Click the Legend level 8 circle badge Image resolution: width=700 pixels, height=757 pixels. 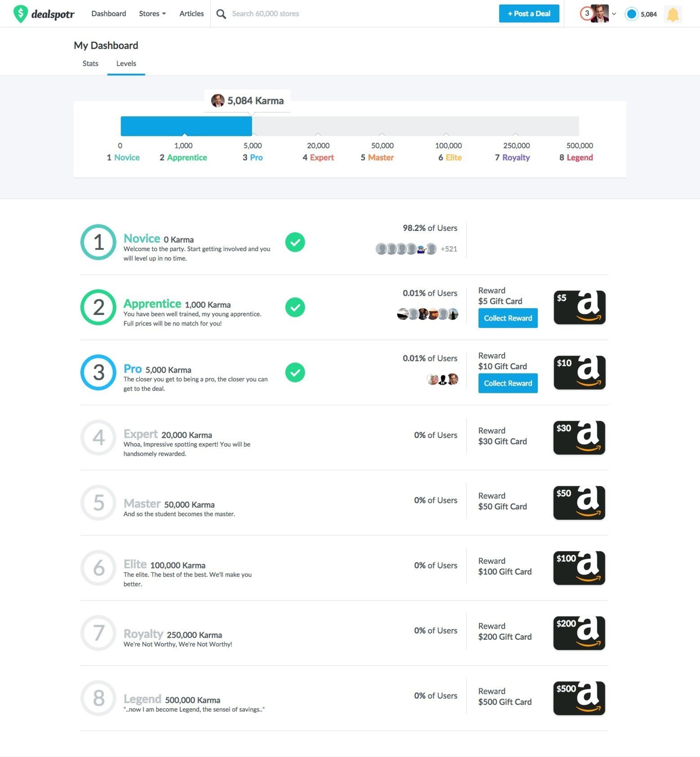(98, 698)
